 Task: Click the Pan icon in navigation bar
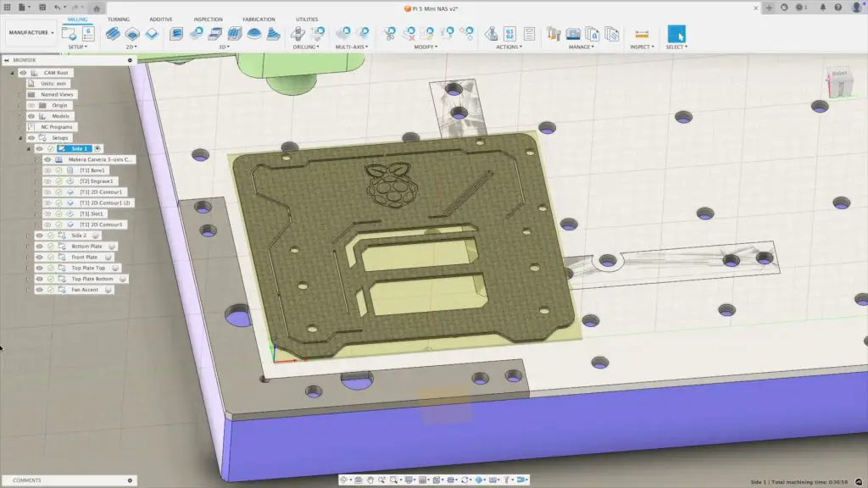pos(370,480)
